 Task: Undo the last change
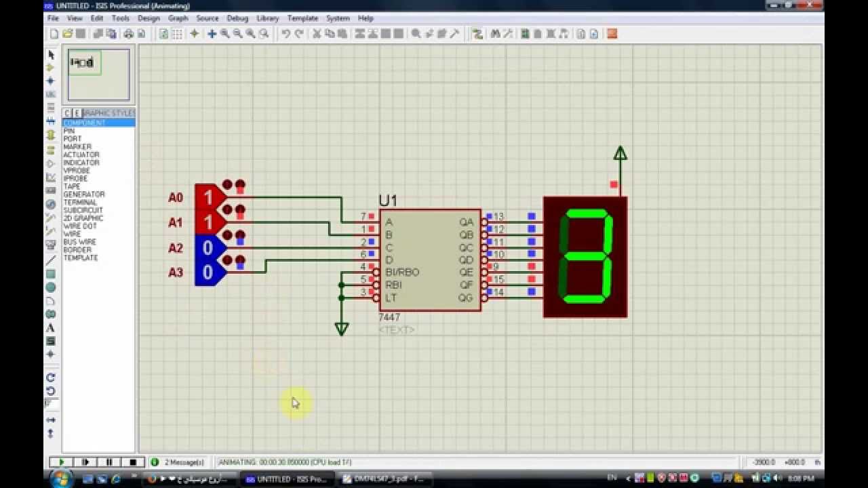[x=285, y=34]
